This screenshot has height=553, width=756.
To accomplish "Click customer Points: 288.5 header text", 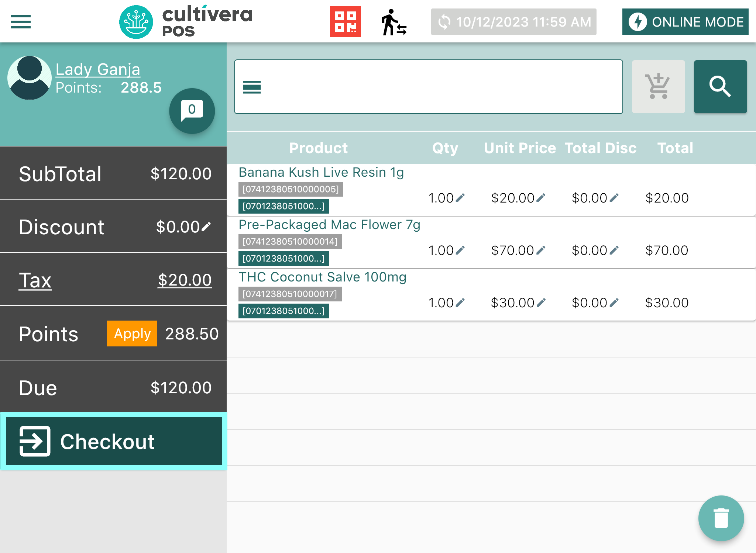I will click(x=109, y=88).
